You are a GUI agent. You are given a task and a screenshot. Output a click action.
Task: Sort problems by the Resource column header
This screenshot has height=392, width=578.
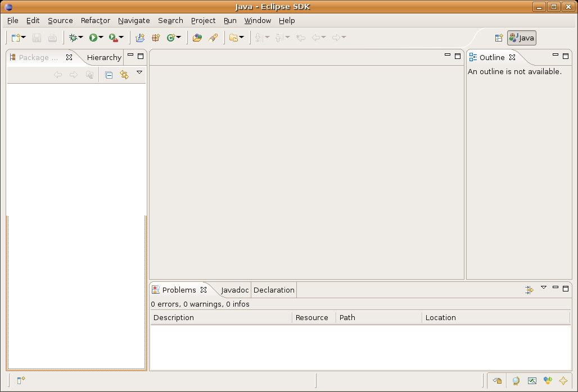314,318
